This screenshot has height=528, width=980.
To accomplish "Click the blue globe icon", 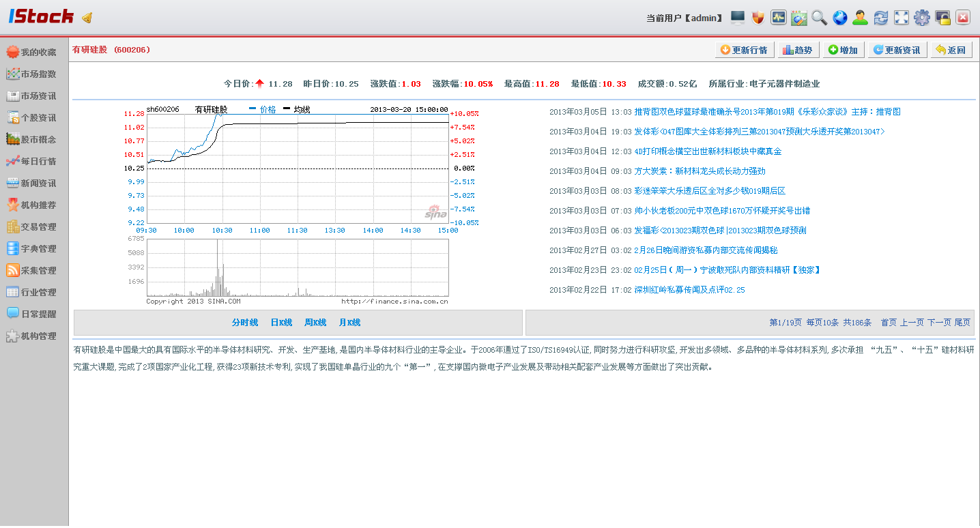I will (840, 18).
